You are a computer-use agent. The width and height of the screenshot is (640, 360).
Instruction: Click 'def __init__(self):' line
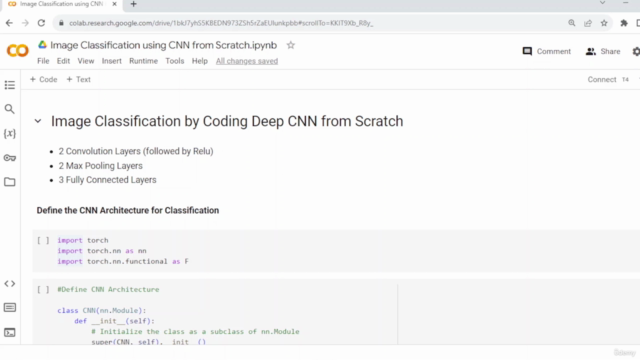click(x=114, y=321)
